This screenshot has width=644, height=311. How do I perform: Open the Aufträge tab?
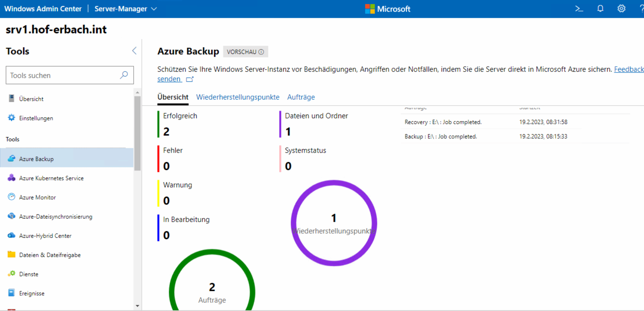pos(301,97)
